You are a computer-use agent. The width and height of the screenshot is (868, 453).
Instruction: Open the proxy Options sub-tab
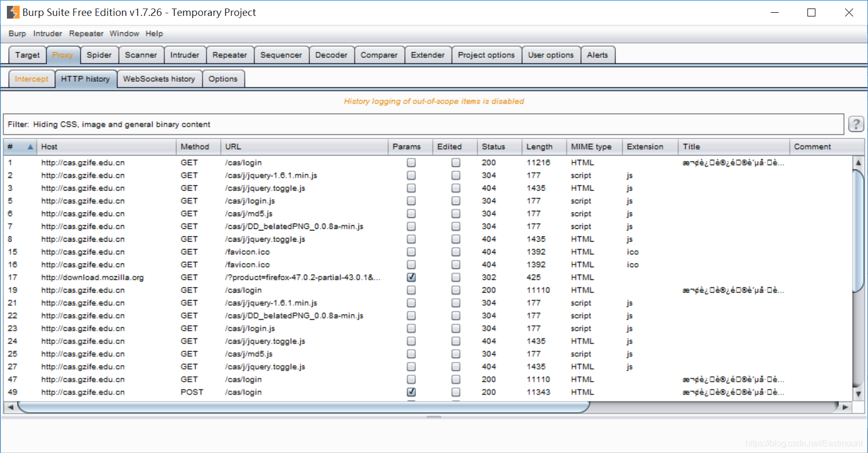point(223,79)
